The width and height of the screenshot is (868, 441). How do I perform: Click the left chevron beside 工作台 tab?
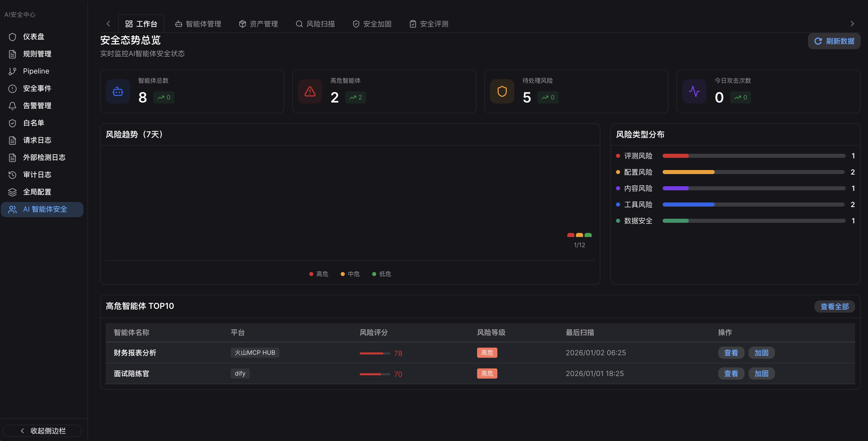(108, 23)
